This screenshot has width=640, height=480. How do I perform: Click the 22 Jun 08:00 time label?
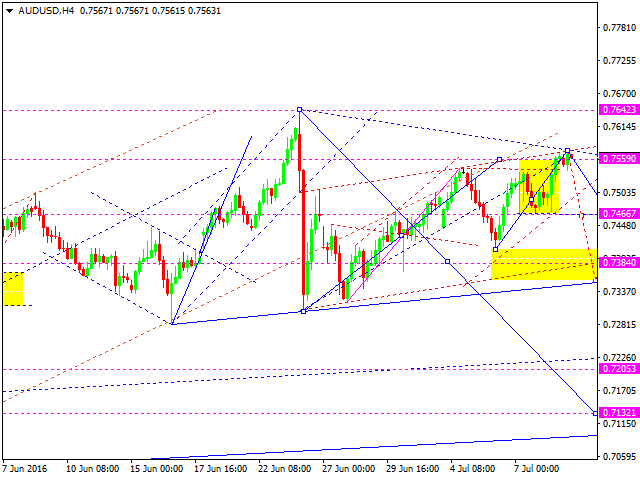(x=284, y=469)
